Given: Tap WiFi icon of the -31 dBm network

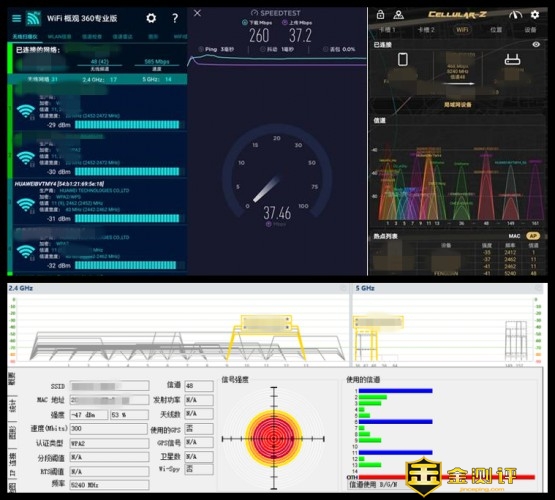Looking at the screenshot, I should 26,205.
